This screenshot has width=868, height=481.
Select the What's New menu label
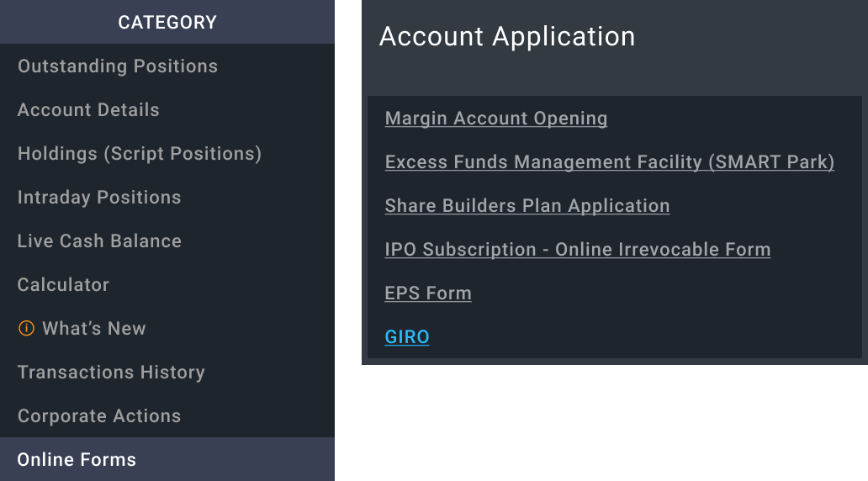(94, 329)
